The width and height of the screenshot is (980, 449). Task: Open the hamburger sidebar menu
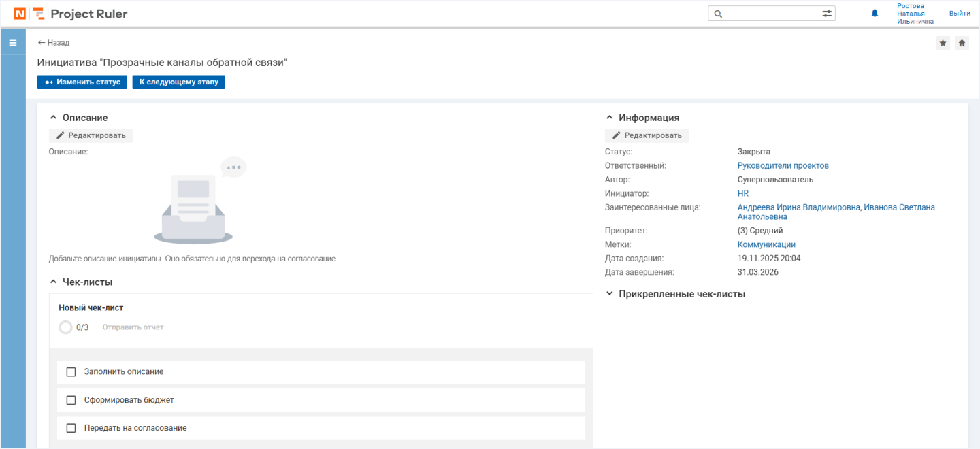coord(12,43)
